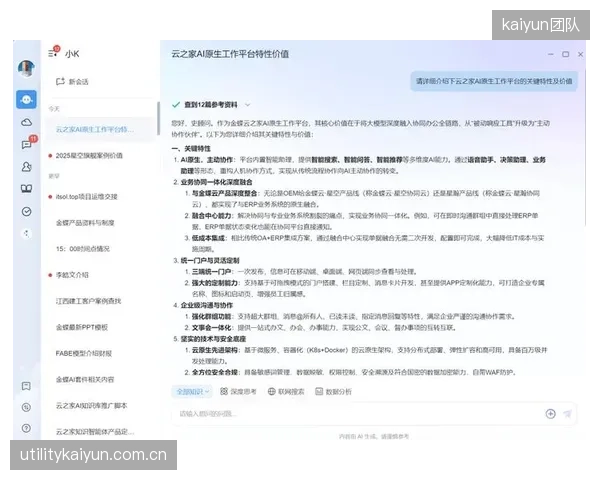600x480 pixels.
Task: Toggle 联网搜索 web search mode
Action: click(x=286, y=392)
